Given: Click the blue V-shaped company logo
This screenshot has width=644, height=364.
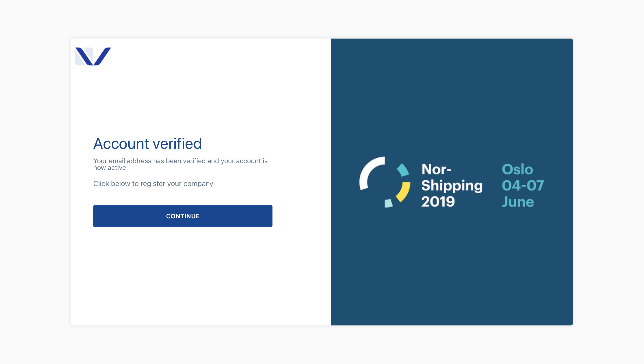Looking at the screenshot, I should click(93, 56).
